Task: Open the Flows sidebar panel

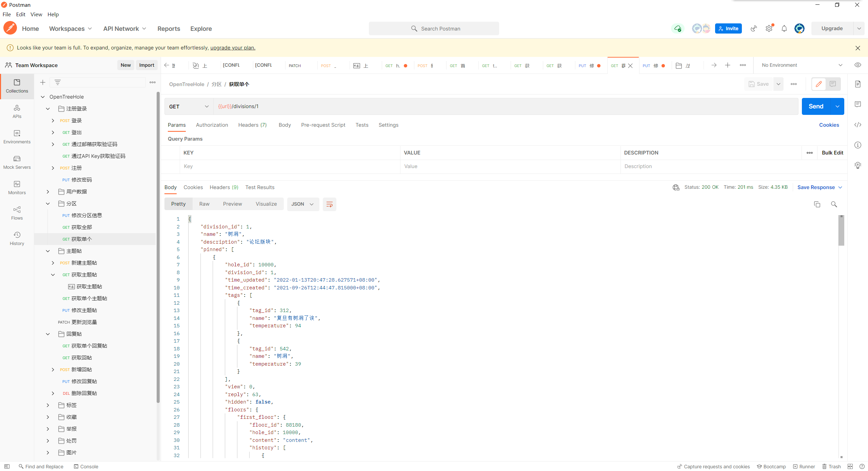Action: 17,213
